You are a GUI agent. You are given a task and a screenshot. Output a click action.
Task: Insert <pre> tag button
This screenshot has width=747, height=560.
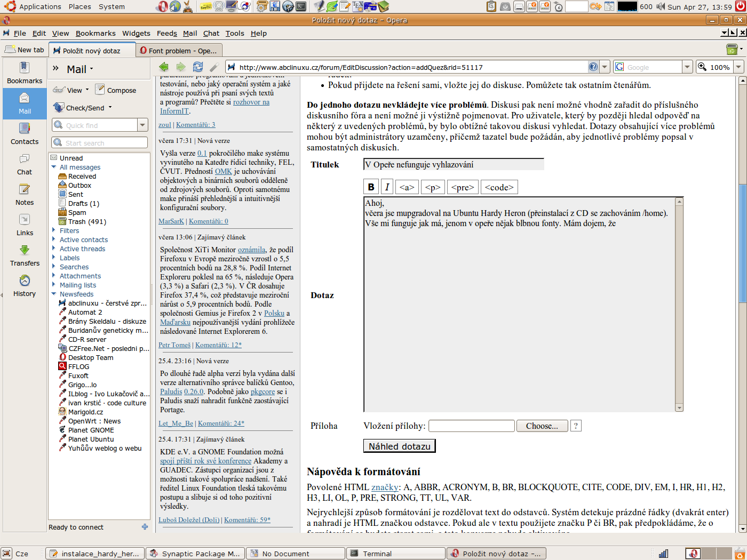(x=462, y=187)
